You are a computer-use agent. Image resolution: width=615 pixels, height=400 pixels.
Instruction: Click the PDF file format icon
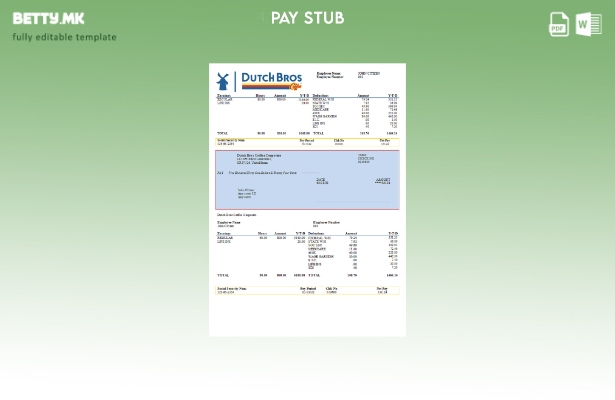point(559,24)
